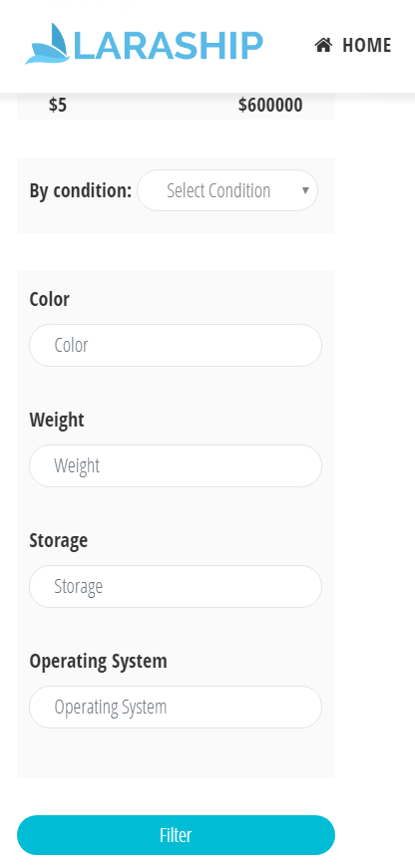Click the Laraship sailboat logo icon

pos(48,44)
